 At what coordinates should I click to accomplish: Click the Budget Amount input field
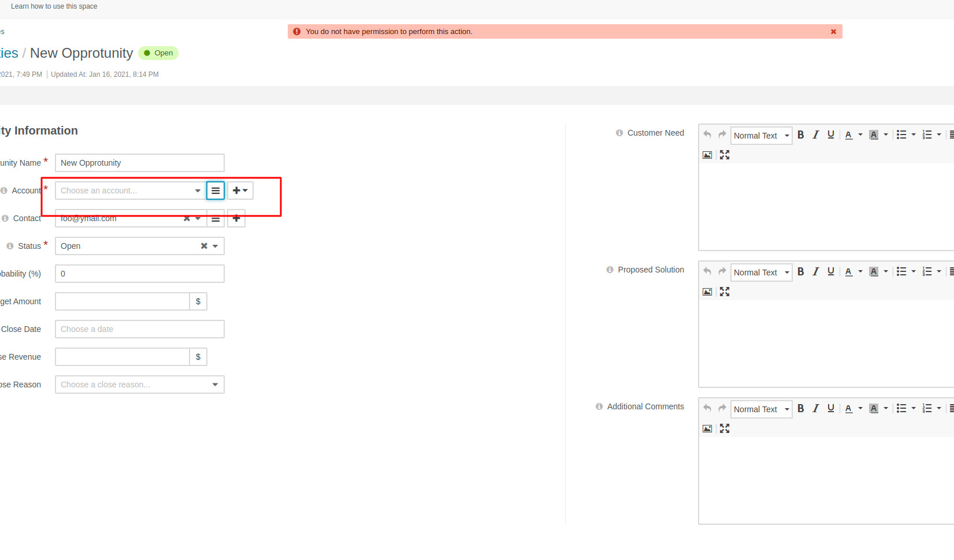(x=123, y=301)
